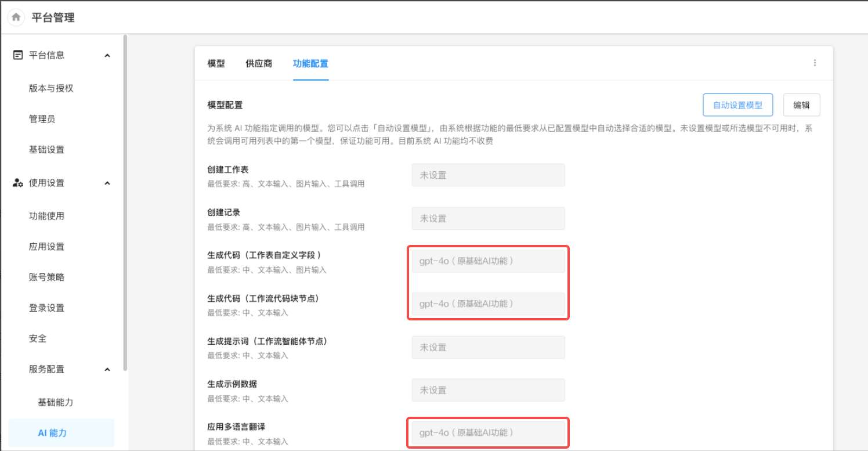
Task: Click the 创建工作表 model field
Action: tap(488, 175)
